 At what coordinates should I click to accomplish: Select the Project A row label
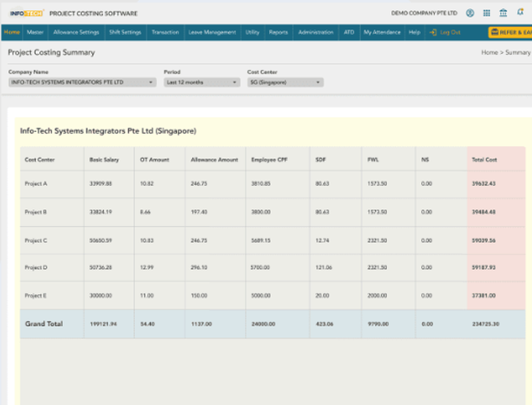(x=36, y=184)
